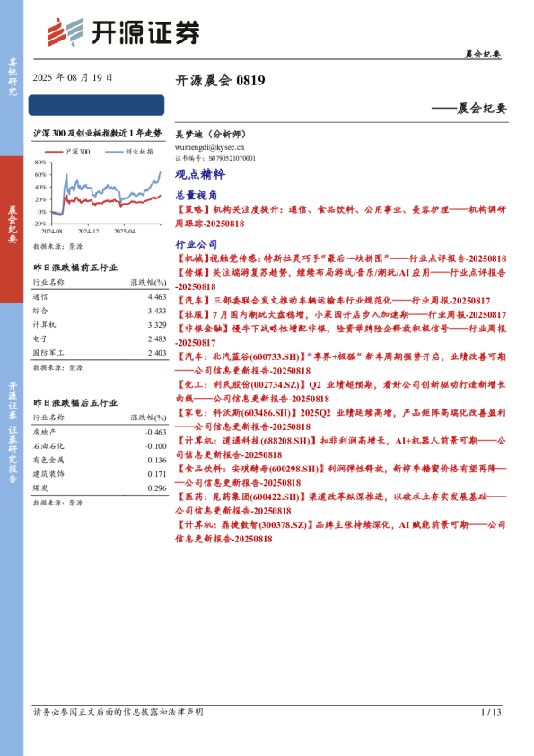Screen dimensions: 534x756
Task: Click the 电子 industry row
Action: pos(100,339)
